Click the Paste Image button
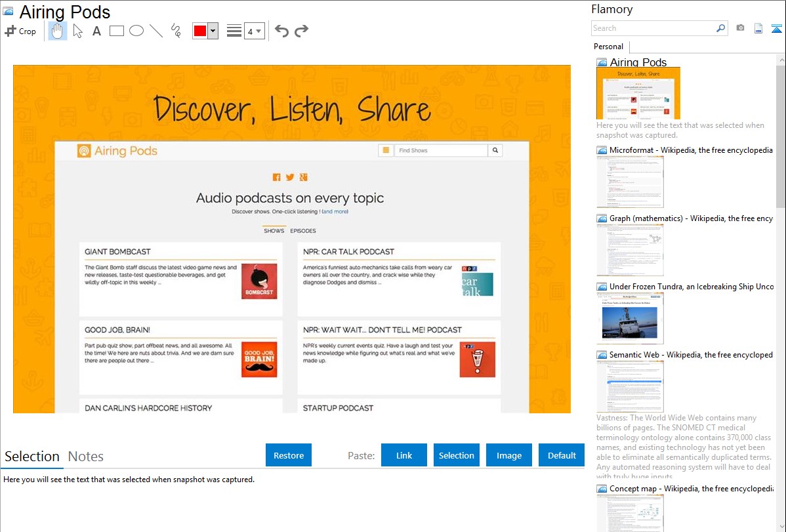786x532 pixels. (508, 455)
